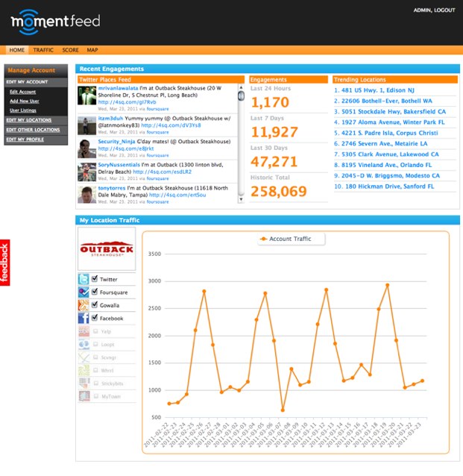Click the Gowalla service icon
This screenshot has height=476, width=463.
pos(84,305)
